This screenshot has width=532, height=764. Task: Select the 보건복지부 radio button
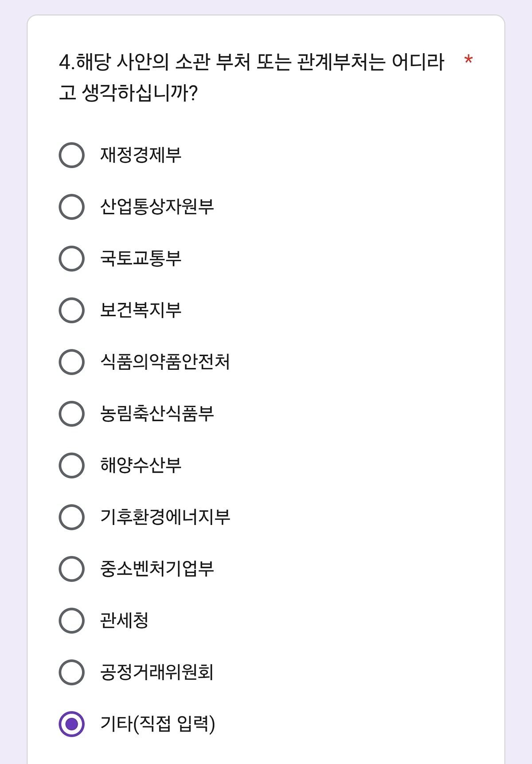click(71, 310)
